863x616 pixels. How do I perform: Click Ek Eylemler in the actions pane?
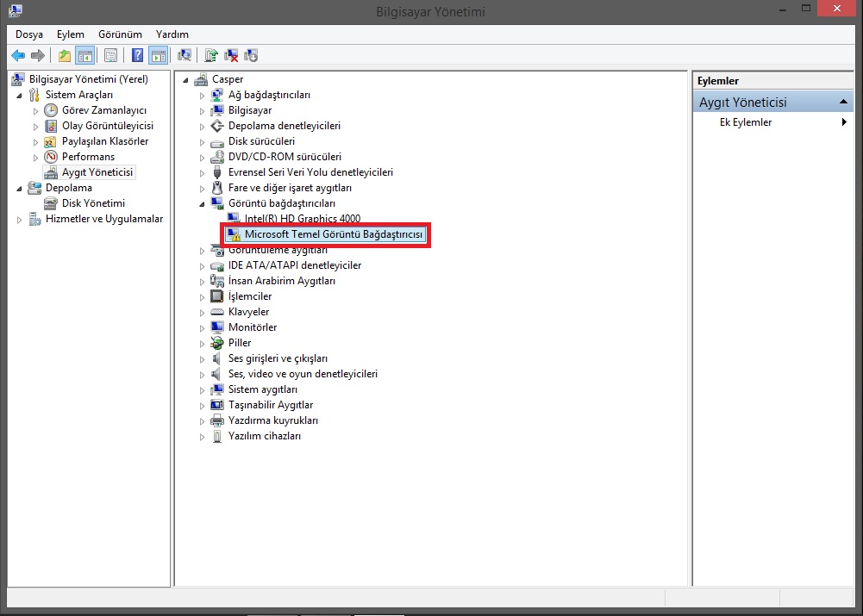point(745,122)
